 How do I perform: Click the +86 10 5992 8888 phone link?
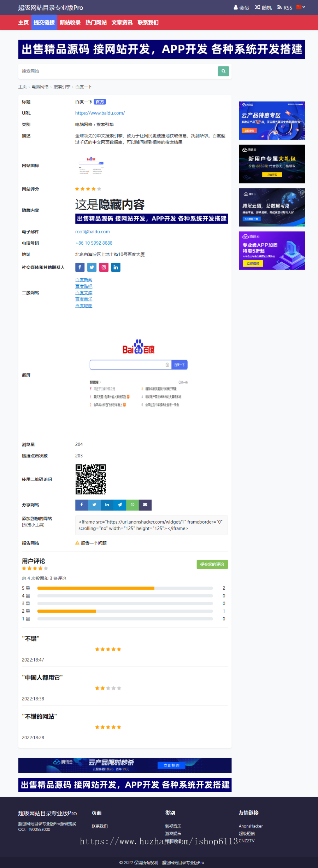pyautogui.click(x=94, y=243)
